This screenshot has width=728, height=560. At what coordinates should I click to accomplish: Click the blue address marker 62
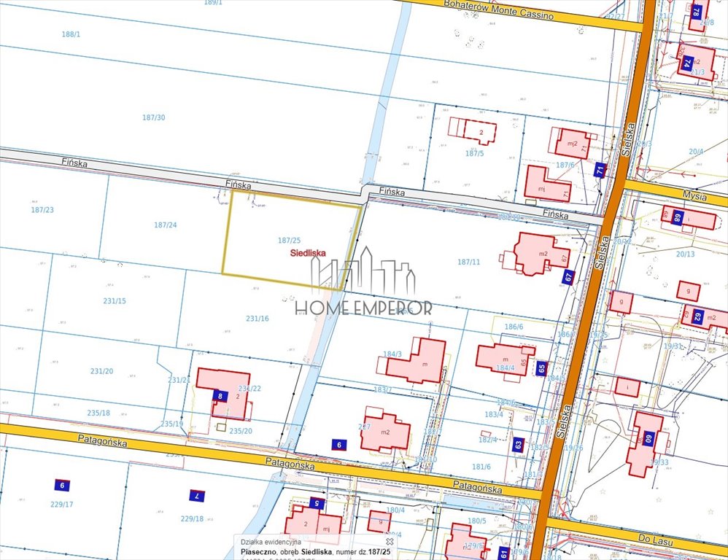click(x=697, y=317)
